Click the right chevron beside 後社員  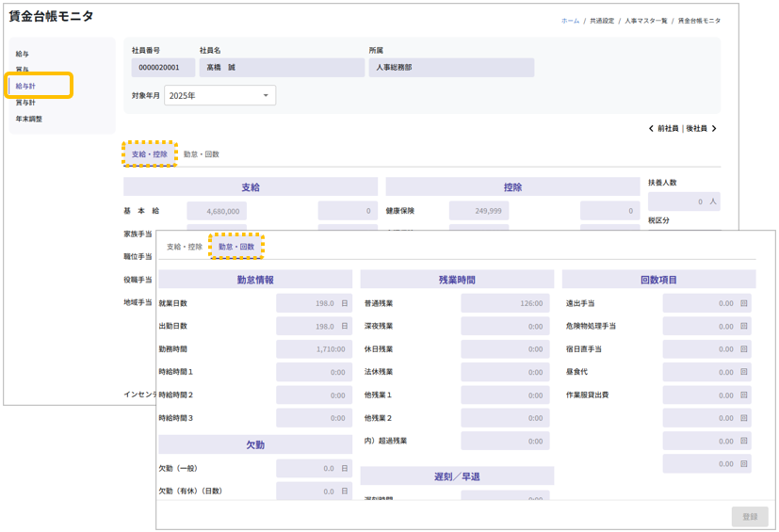tap(714, 129)
